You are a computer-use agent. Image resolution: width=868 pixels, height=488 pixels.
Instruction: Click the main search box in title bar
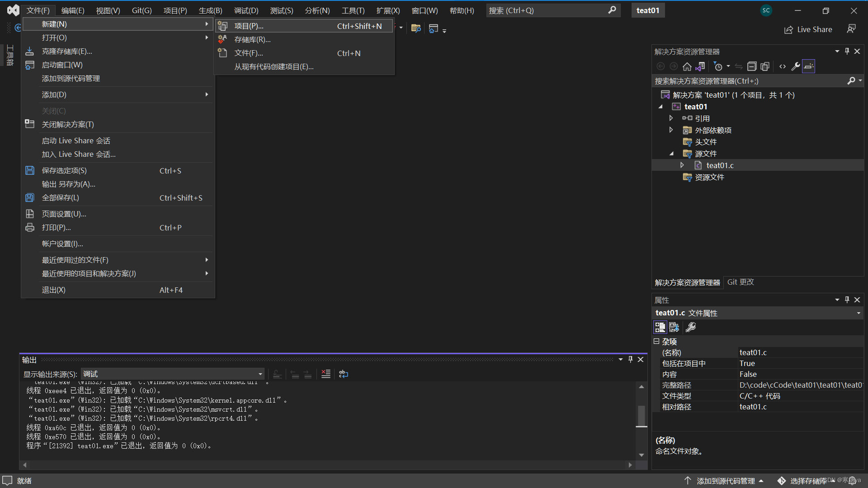point(553,10)
